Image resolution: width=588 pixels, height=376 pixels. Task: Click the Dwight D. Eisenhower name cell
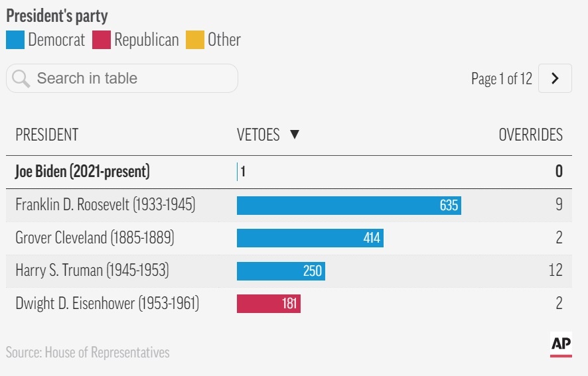pos(107,304)
